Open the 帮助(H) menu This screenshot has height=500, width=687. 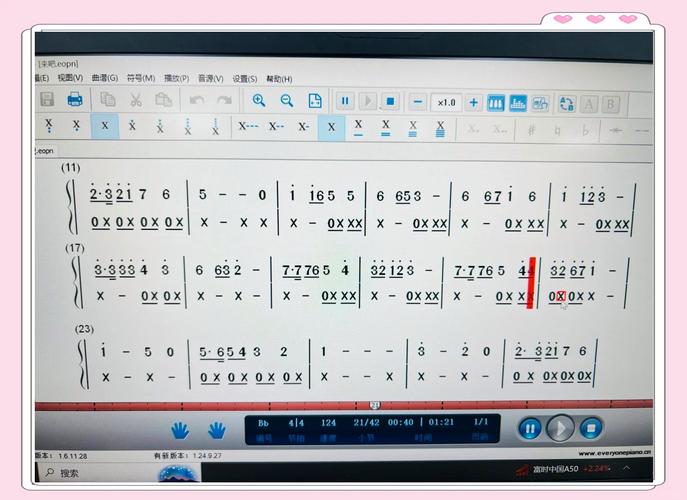pos(279,79)
